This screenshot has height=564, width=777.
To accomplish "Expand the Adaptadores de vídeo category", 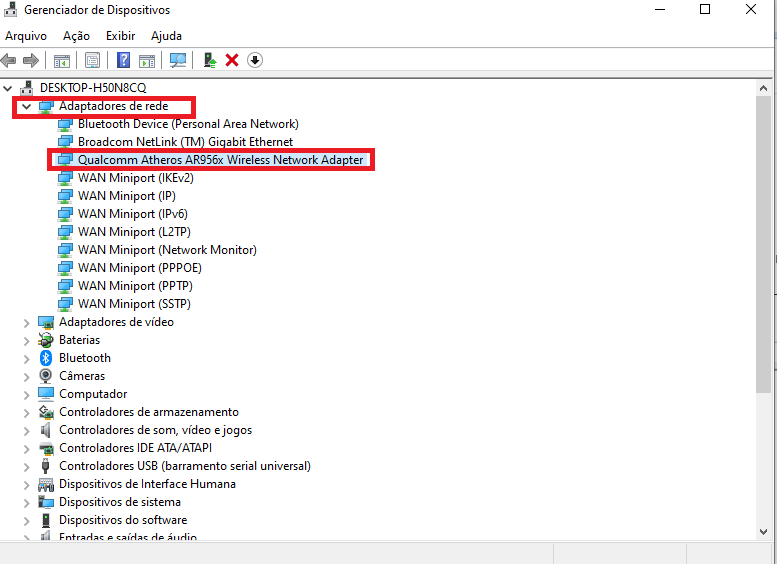I will pos(27,323).
